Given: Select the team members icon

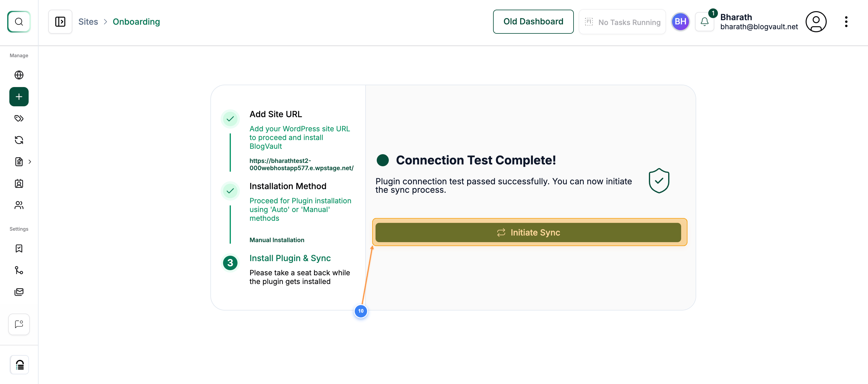Looking at the screenshot, I should (18, 205).
